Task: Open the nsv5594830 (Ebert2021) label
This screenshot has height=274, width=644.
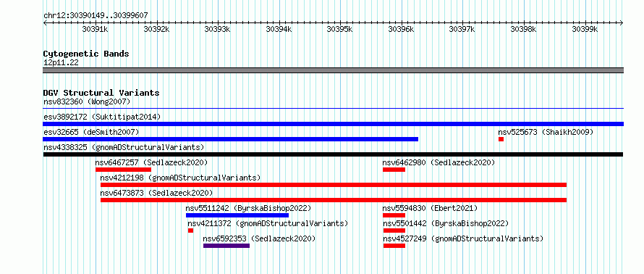Action: [430, 208]
